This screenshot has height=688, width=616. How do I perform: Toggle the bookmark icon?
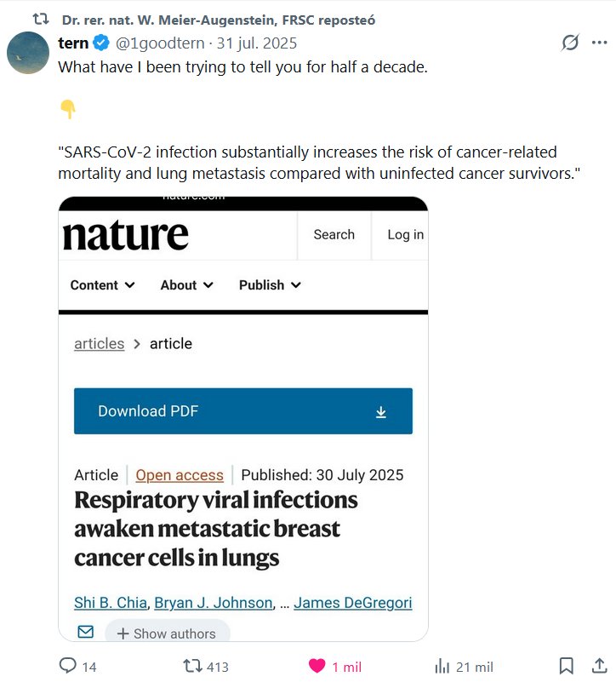[566, 666]
